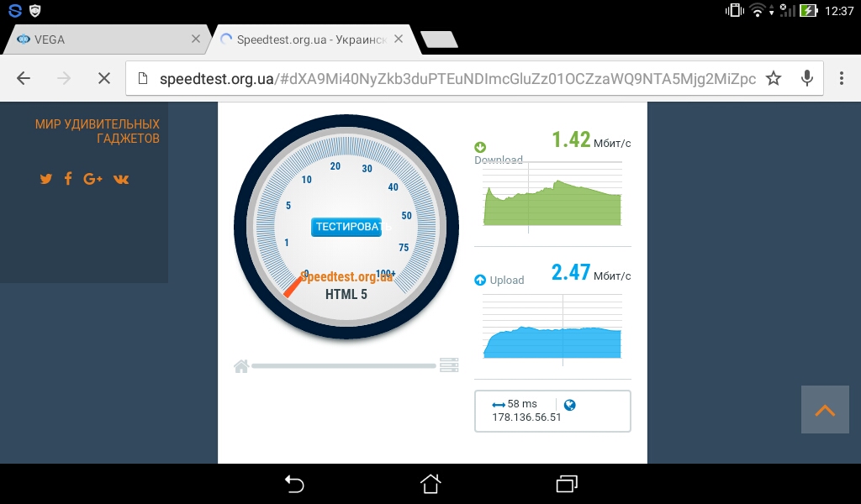The width and height of the screenshot is (861, 504).
Task: Click the server list icon under the gauge
Action: coord(449,365)
